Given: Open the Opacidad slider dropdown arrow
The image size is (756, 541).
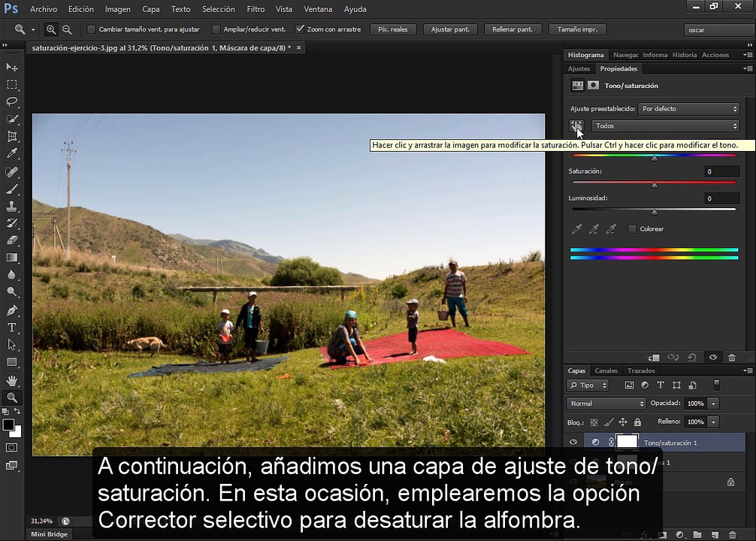Looking at the screenshot, I should pyautogui.click(x=714, y=403).
